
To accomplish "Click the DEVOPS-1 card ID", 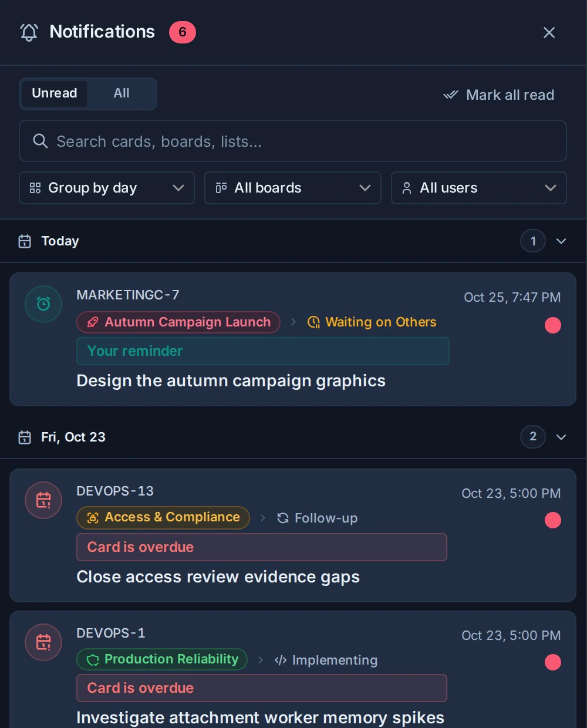I will coord(111,633).
